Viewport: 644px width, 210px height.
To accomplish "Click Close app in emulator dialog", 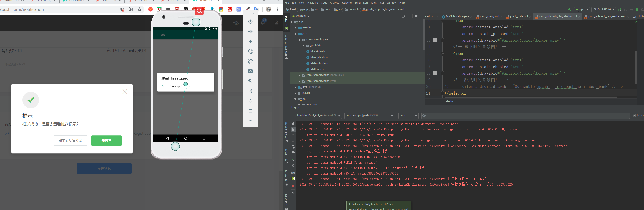I will pos(176,87).
